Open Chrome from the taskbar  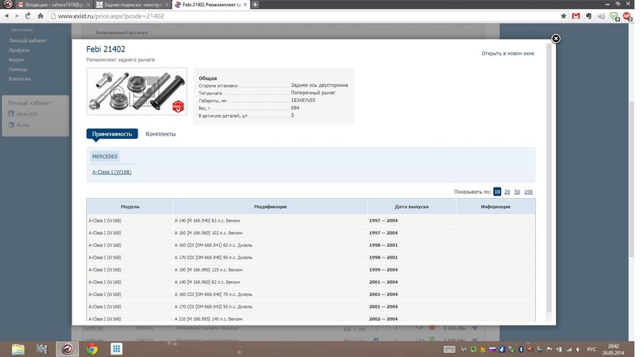point(92,349)
